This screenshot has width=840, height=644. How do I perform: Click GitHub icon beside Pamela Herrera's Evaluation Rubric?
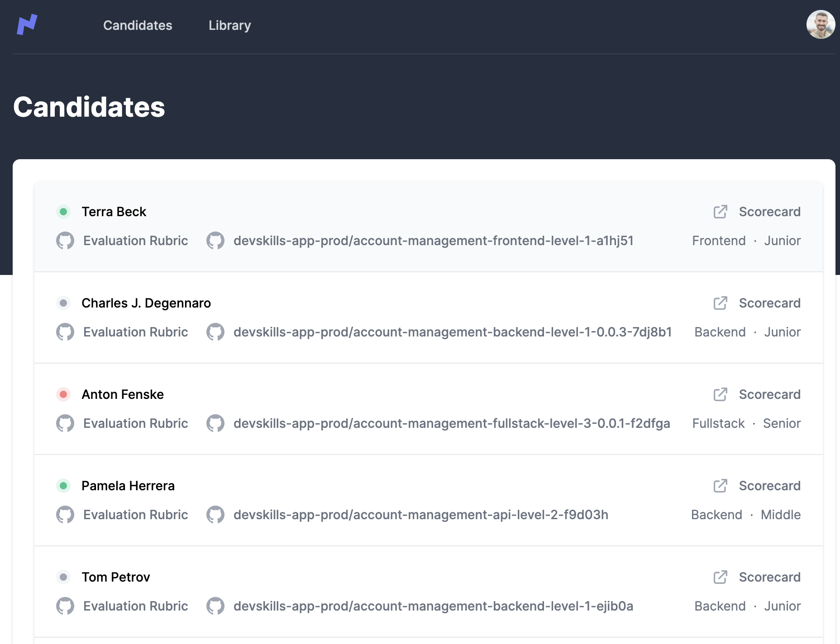click(65, 515)
